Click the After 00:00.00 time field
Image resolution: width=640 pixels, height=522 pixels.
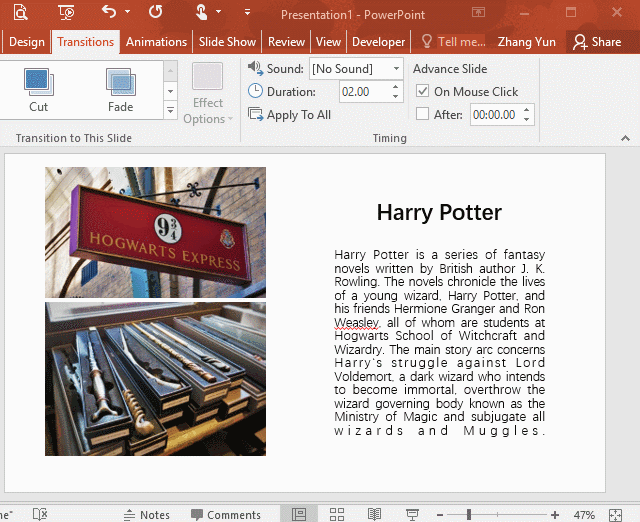tap(495, 115)
